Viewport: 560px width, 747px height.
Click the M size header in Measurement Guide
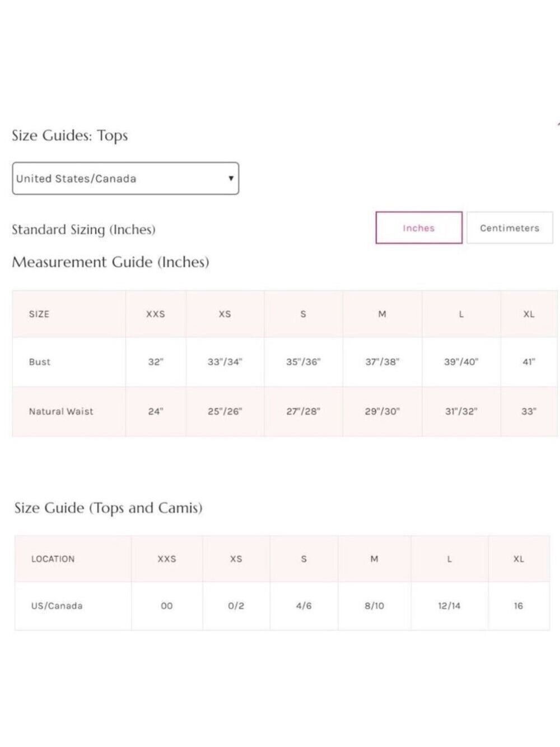pos(382,314)
